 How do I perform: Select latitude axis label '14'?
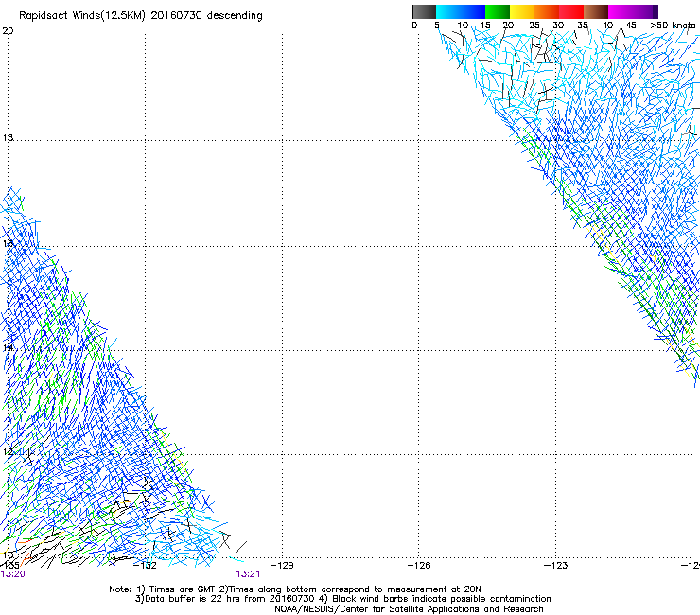[8, 347]
